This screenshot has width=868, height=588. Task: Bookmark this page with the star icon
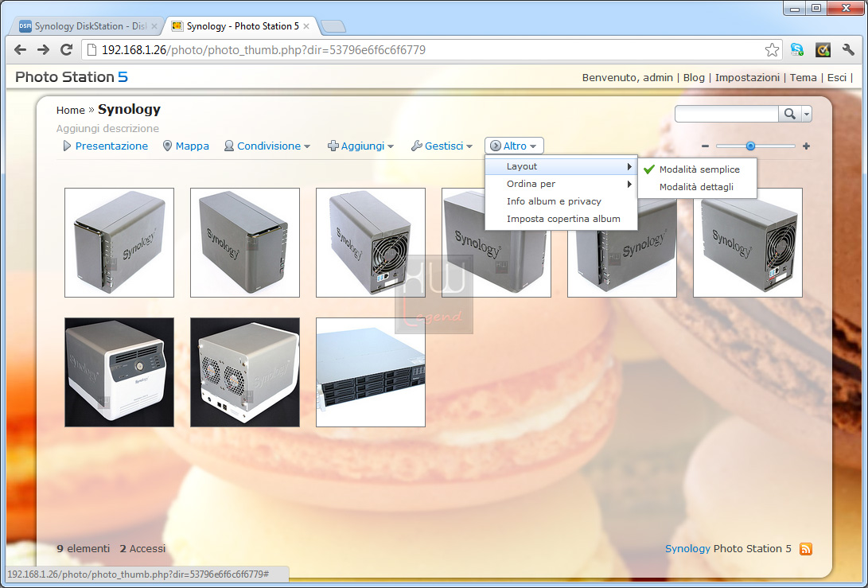[772, 50]
